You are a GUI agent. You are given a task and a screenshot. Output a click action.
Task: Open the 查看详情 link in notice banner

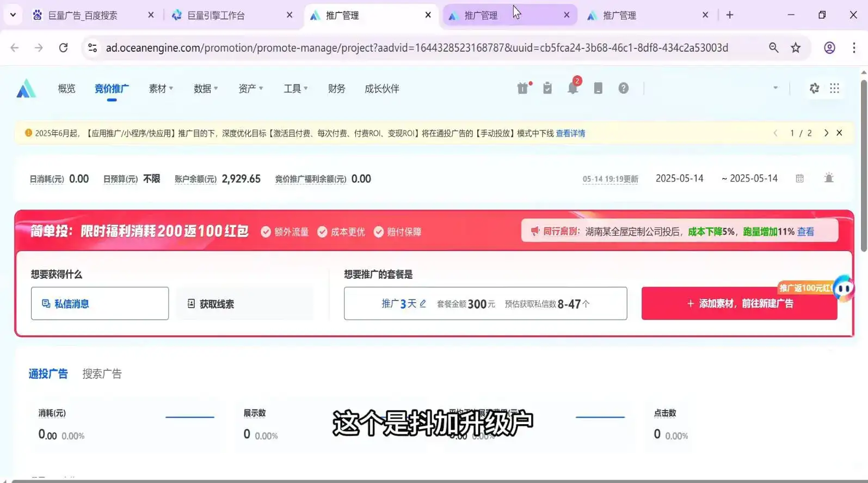[x=570, y=133]
